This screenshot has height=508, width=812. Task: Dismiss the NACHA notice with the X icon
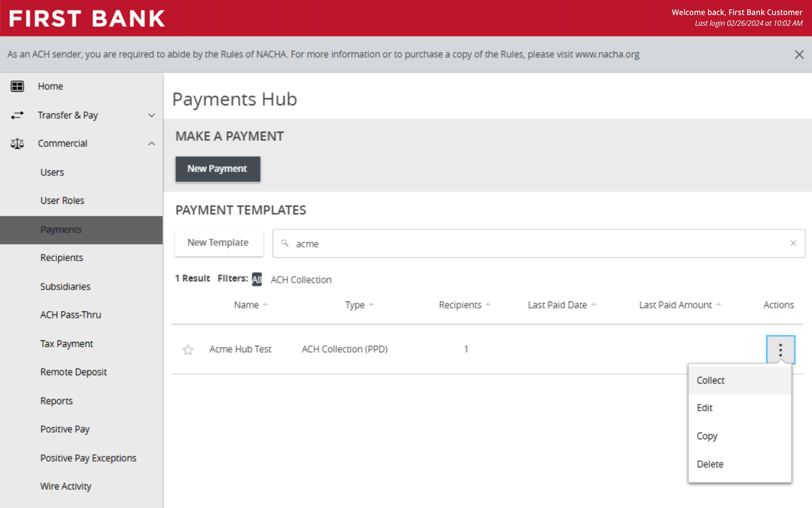(799, 55)
